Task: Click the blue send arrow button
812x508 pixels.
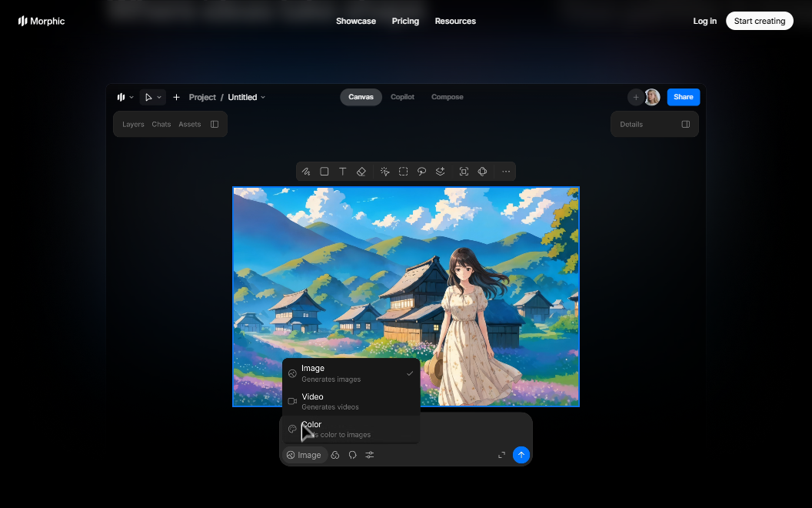Action: [x=521, y=455]
